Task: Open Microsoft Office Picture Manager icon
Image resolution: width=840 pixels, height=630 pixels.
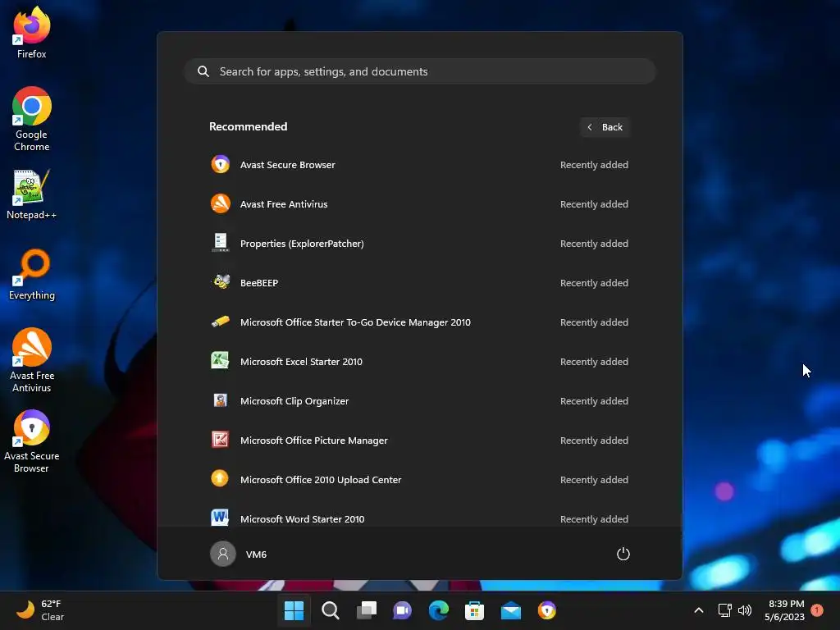Action: click(x=220, y=440)
